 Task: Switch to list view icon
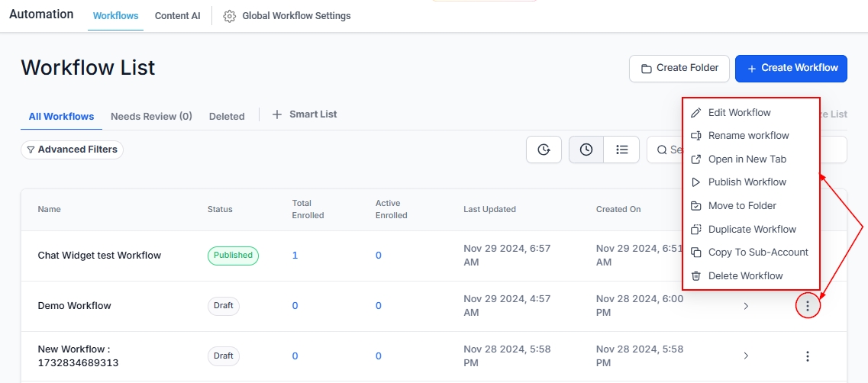pyautogui.click(x=621, y=150)
